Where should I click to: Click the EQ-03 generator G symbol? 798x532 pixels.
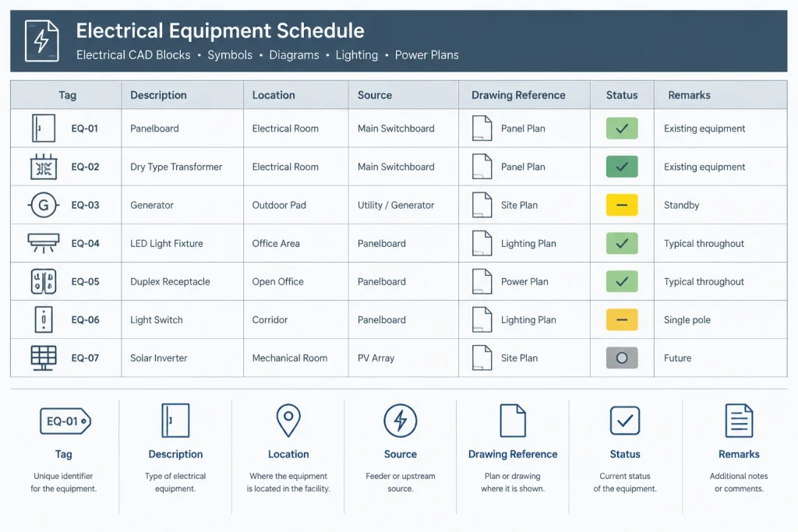(44, 205)
